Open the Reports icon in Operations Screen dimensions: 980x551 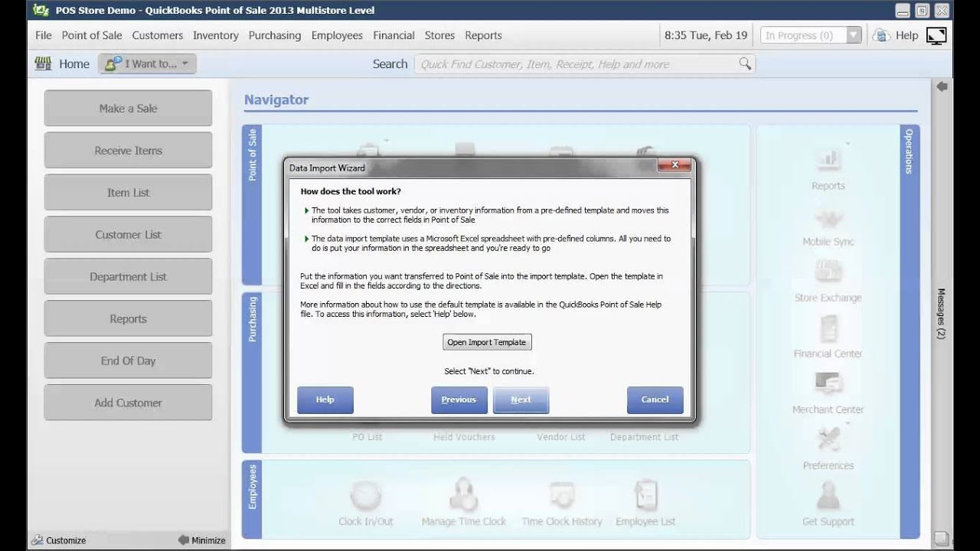828,158
